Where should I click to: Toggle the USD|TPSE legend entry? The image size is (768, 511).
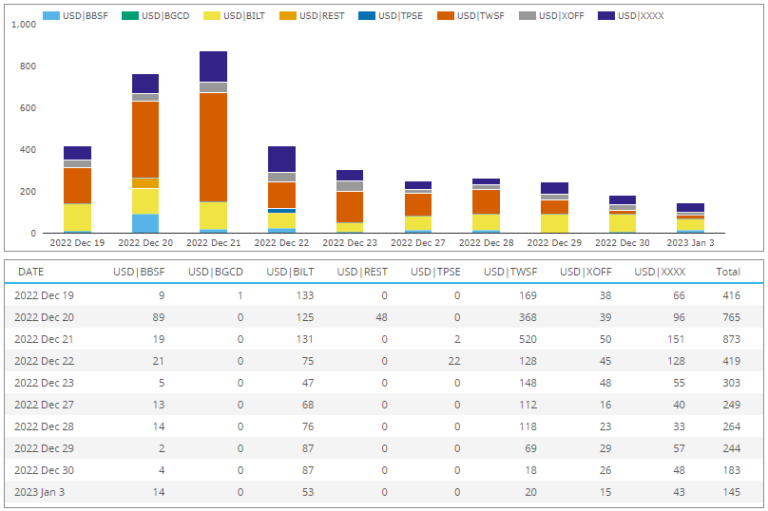397,16
